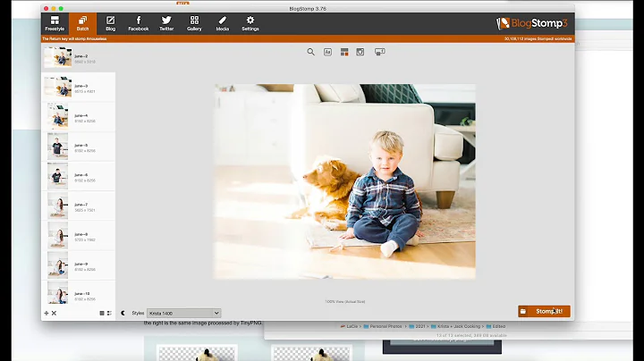644x361 pixels.
Task: Click the BlogStomp3 logo
Action: 532,23
